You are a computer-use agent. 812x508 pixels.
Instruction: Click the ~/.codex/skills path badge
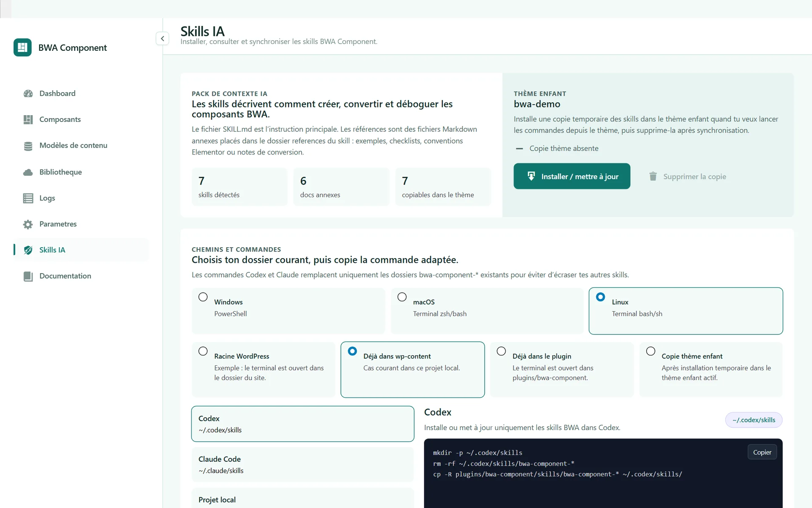click(754, 420)
